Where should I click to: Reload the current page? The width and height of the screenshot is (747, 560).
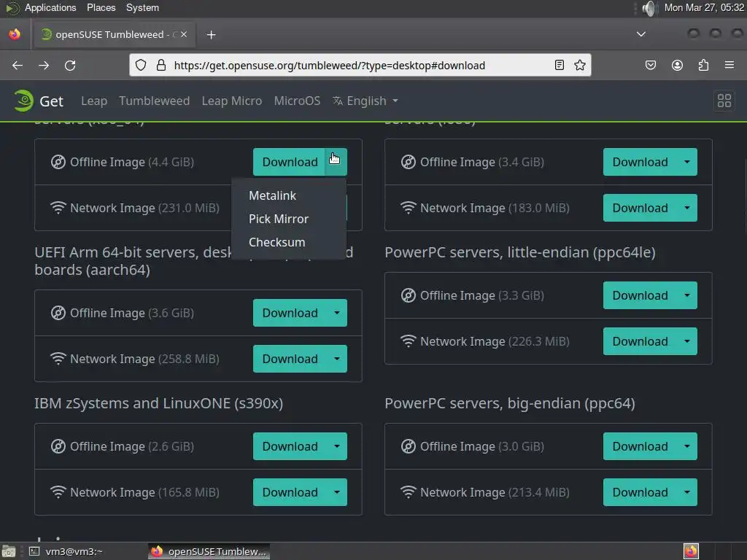coord(70,65)
